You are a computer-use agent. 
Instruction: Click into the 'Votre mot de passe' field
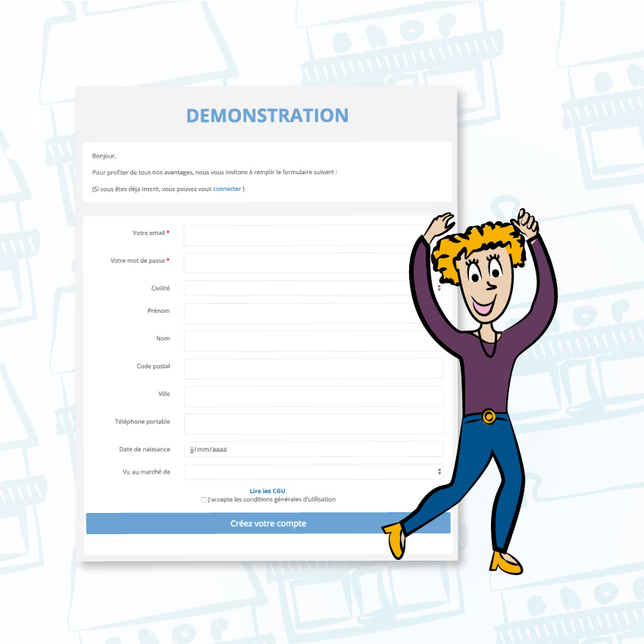click(x=314, y=263)
